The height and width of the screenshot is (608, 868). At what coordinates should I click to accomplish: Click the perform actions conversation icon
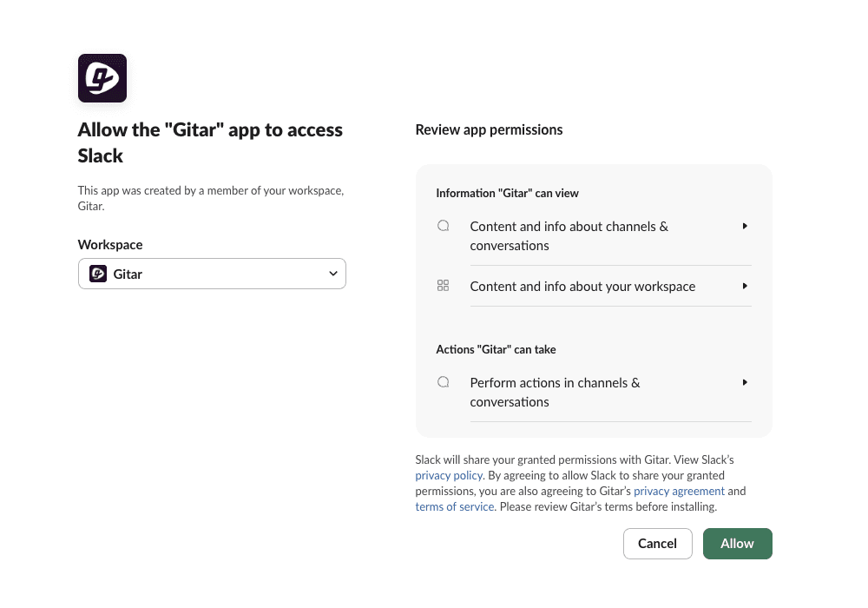coord(443,381)
